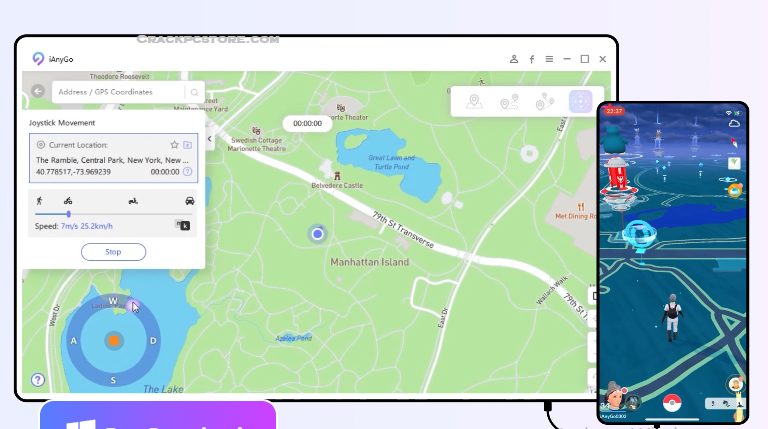Viewport: 768px width, 429px height.
Task: Add current location to favorites star
Action: coord(174,145)
